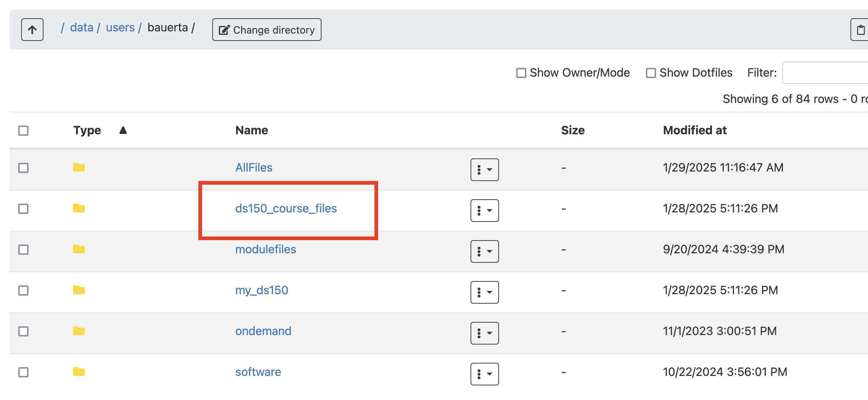Open the actions dropdown for AllFiles
868x400 pixels.
point(484,170)
